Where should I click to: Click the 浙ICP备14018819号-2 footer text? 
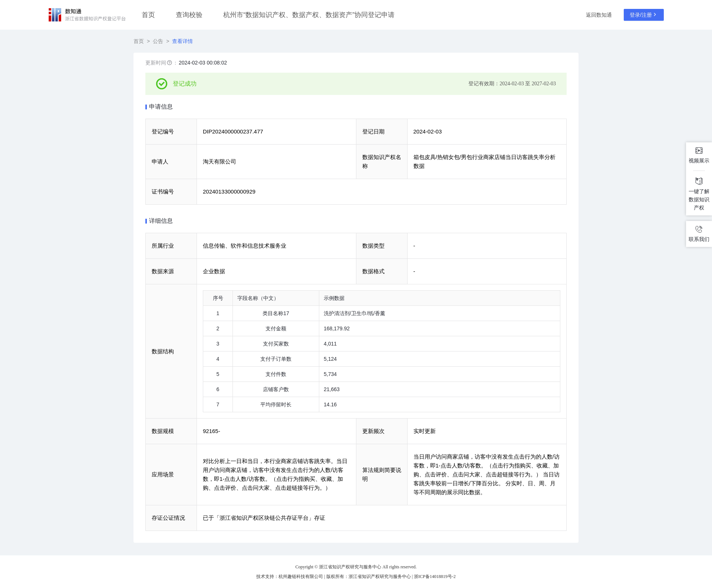click(435, 577)
